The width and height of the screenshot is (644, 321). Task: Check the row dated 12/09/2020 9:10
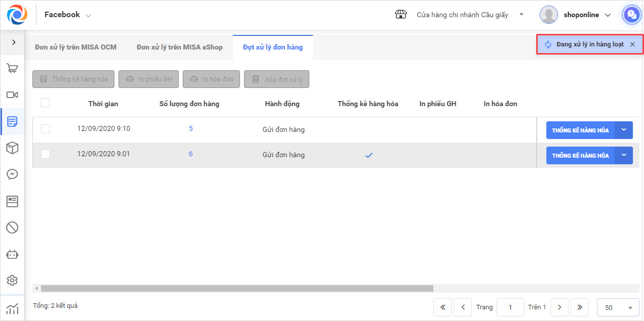pos(46,129)
